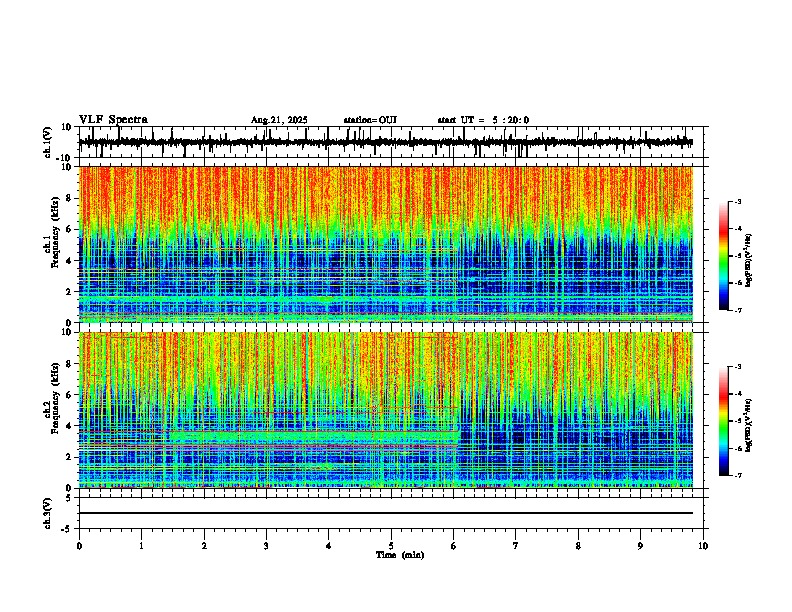Screen dimensions: 792x612
Task: Select the ch.2 "Frequency (kHz)" axis label
Action: tap(55, 398)
